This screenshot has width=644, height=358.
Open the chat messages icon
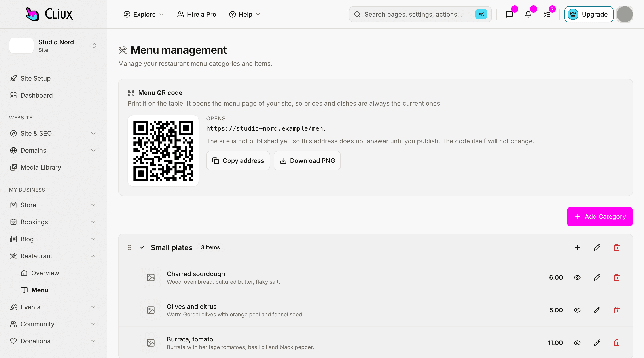(509, 14)
